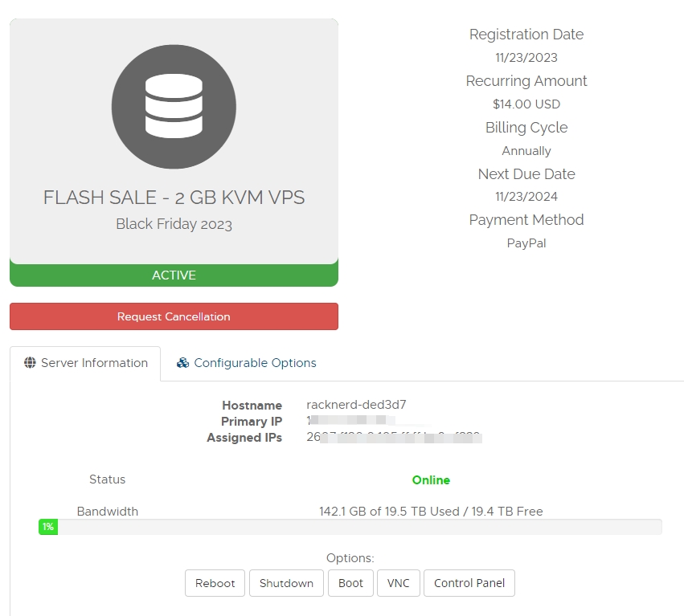This screenshot has height=616, width=684.
Task: Click the globe icon on Server Information tab
Action: (31, 363)
